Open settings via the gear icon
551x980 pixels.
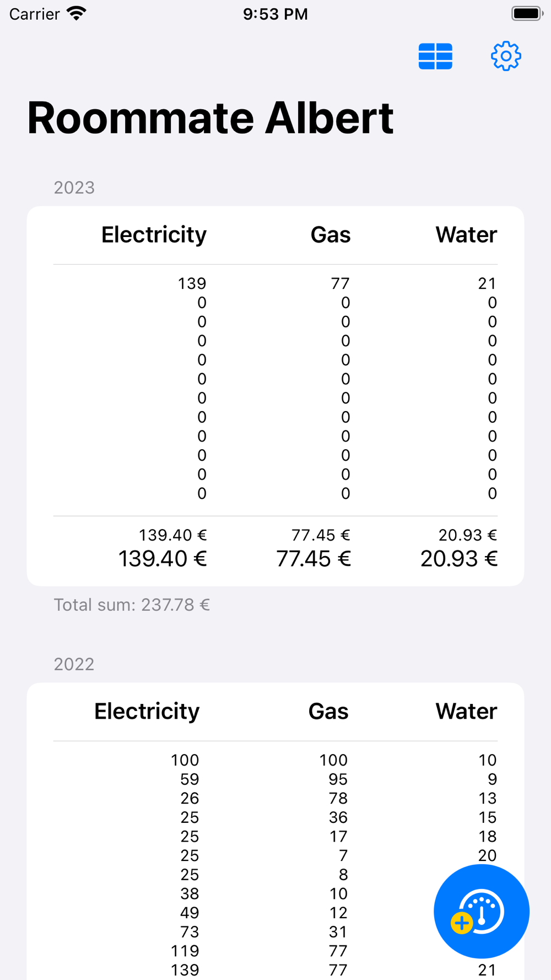click(506, 56)
